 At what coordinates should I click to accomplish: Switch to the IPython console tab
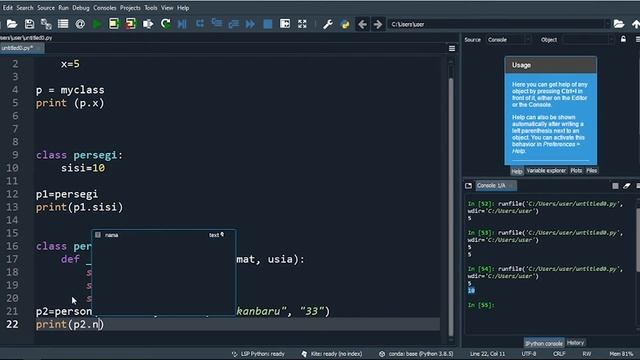(544, 343)
